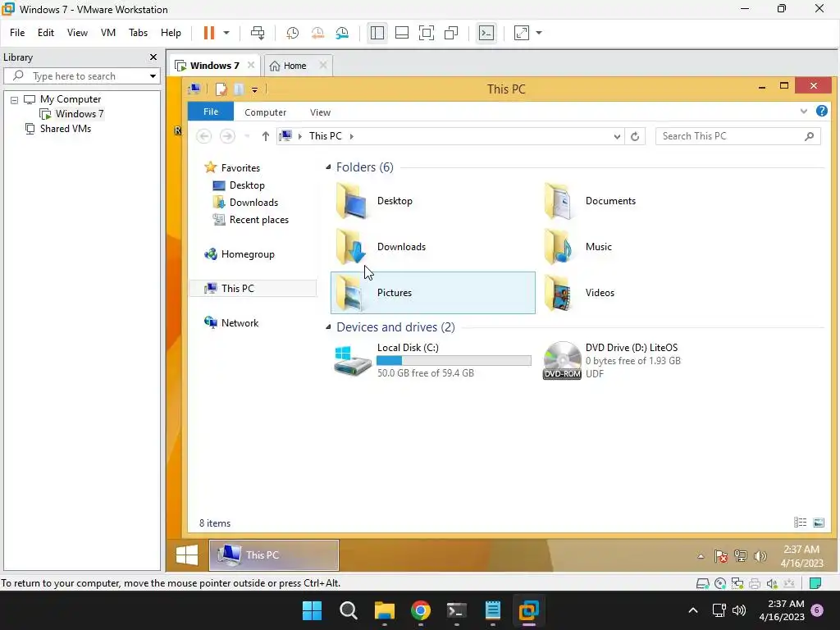Click Local Disk (C:) capacity bar
Image resolution: width=840 pixels, height=630 pixels.
click(454, 361)
